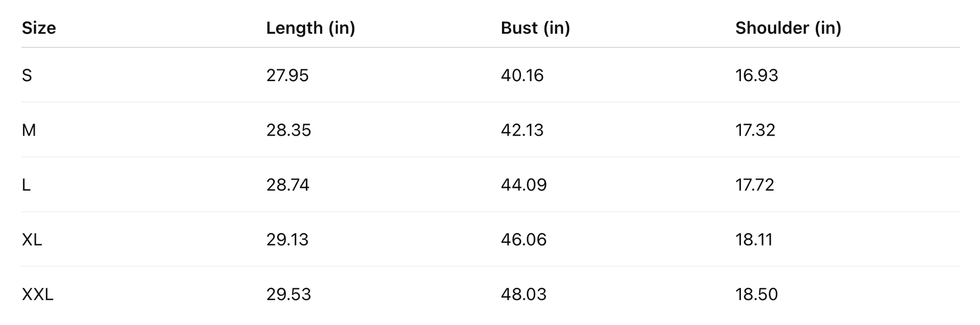This screenshot has width=980, height=325.
Task: Click the 16.93 shoulder value
Action: pos(756,75)
